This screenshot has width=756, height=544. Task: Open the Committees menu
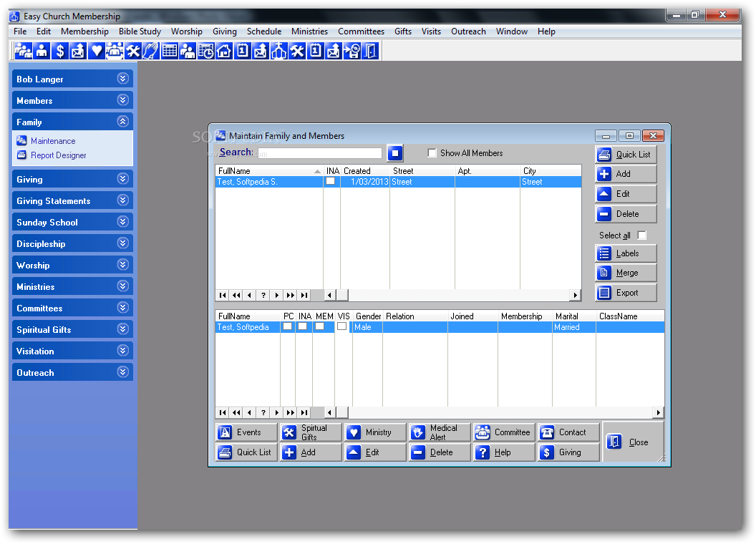(361, 31)
